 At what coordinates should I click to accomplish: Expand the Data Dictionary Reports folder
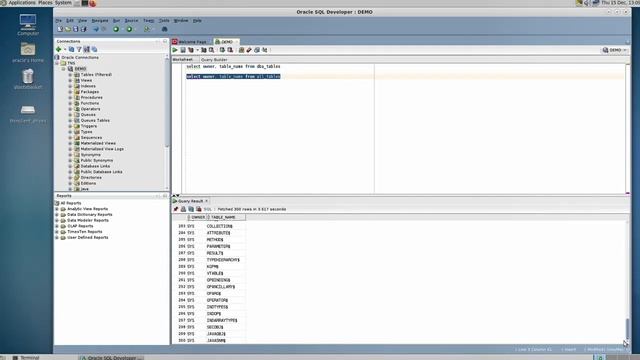(57, 214)
